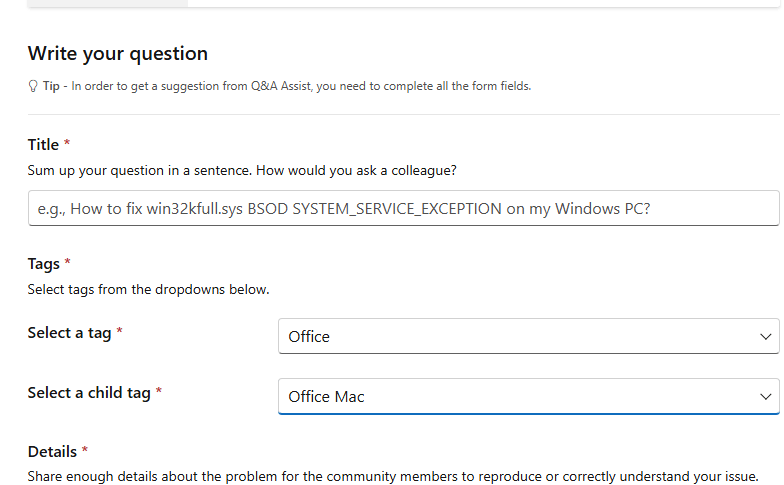The height and width of the screenshot is (485, 784).
Task: Click the "Select a tag" label text
Action: (69, 333)
